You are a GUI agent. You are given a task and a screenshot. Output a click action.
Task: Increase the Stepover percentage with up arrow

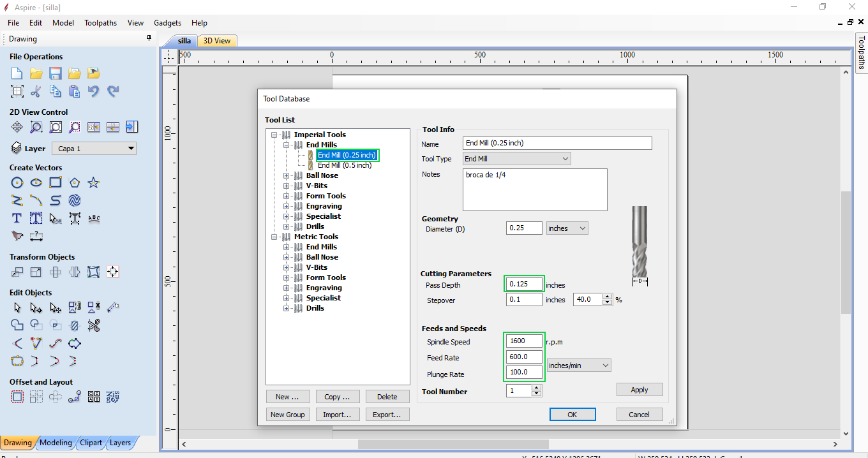[607, 297]
